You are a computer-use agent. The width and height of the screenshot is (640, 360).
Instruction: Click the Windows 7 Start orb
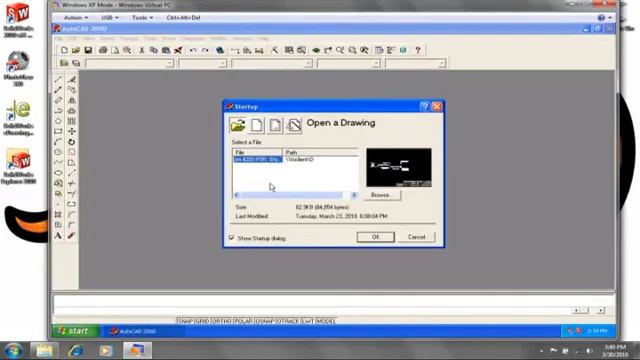(13, 350)
